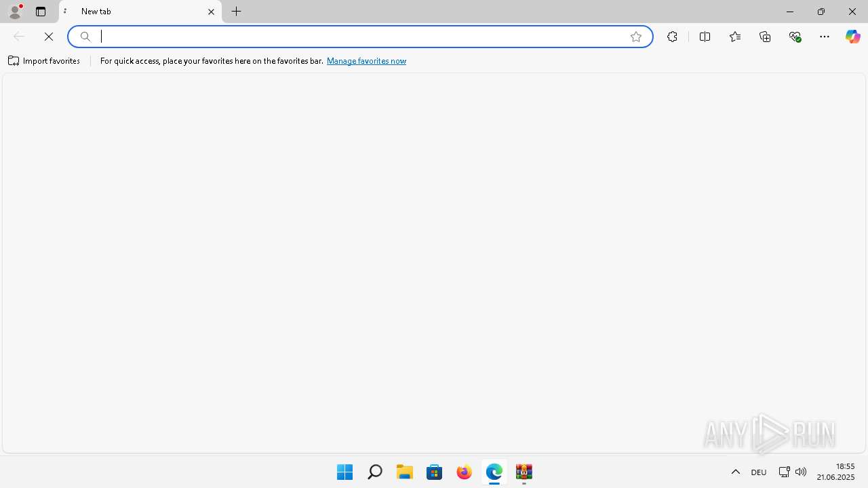Select Microsoft Edge taskbar icon

pos(494,472)
